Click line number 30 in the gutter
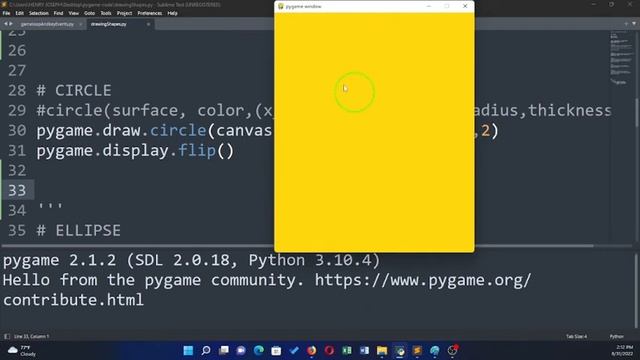 [17, 131]
